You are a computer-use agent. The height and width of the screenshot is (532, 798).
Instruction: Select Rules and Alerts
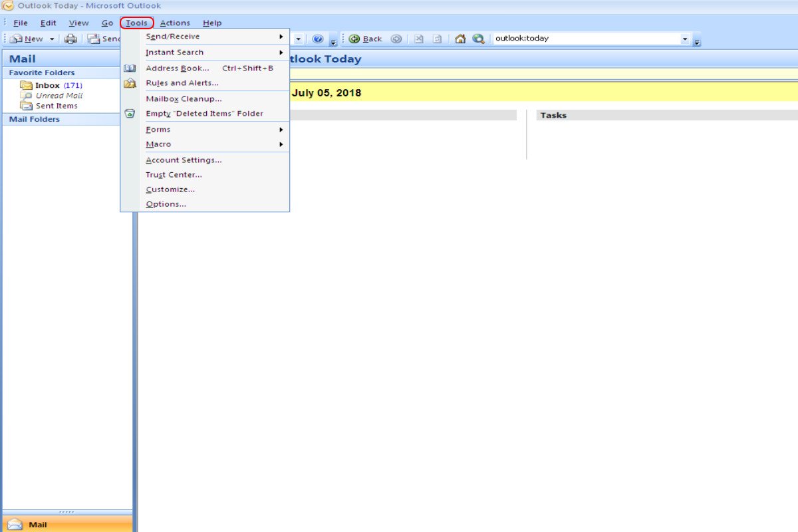point(205,83)
